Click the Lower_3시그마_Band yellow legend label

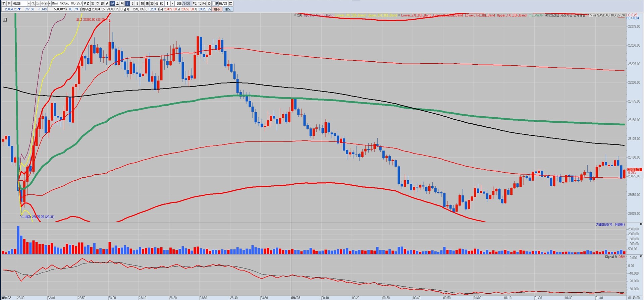tap(350, 15)
